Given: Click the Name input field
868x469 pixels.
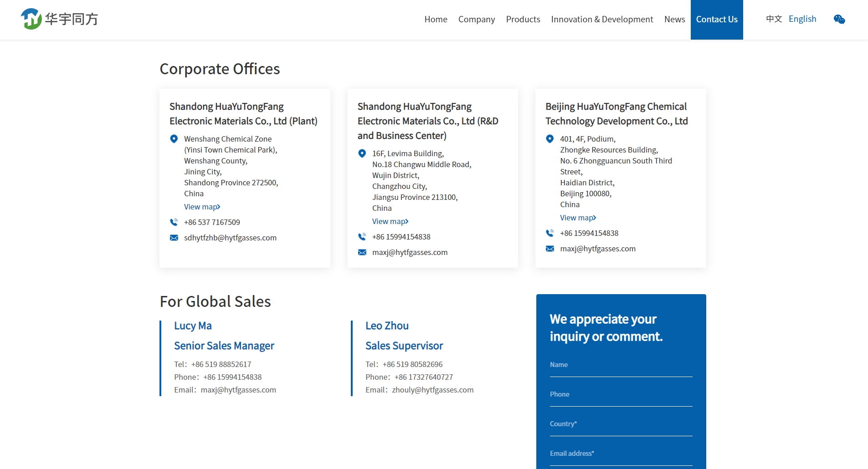Looking at the screenshot, I should click(x=621, y=365).
